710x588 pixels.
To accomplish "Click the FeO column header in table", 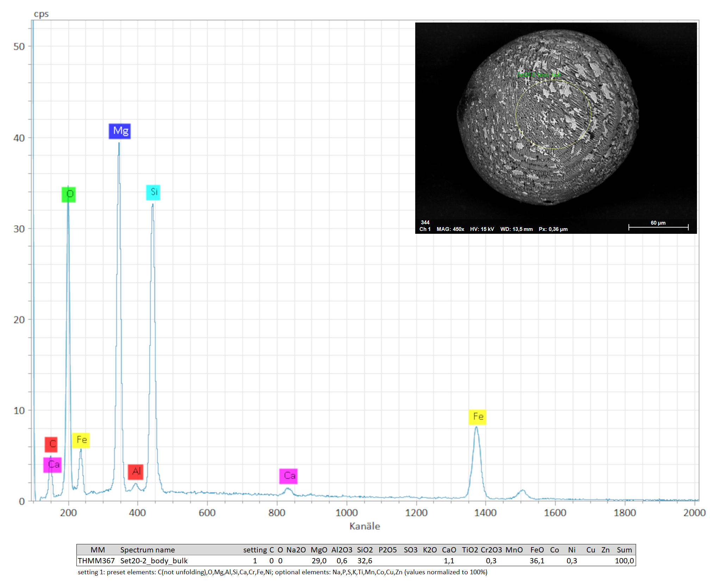I will (x=537, y=550).
